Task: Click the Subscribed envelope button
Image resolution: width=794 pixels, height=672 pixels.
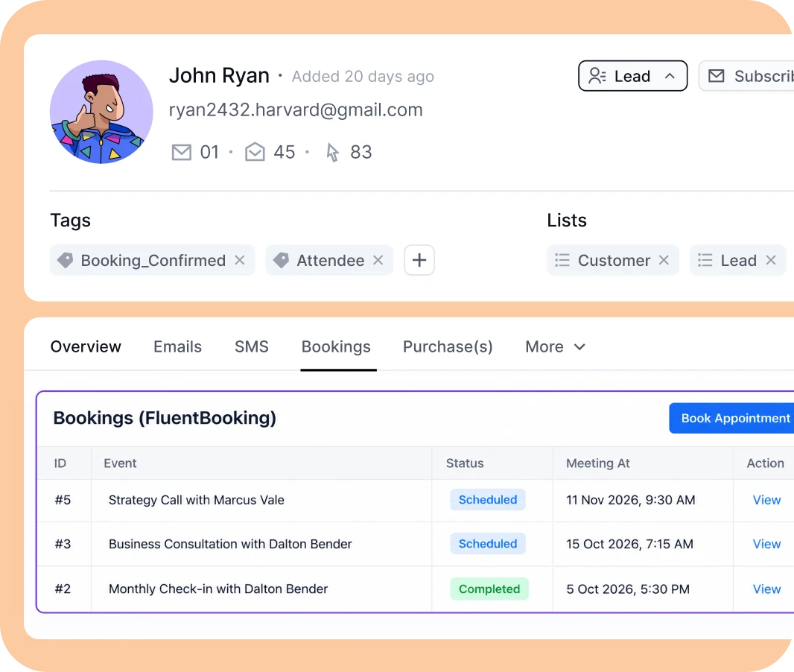Action: click(746, 76)
